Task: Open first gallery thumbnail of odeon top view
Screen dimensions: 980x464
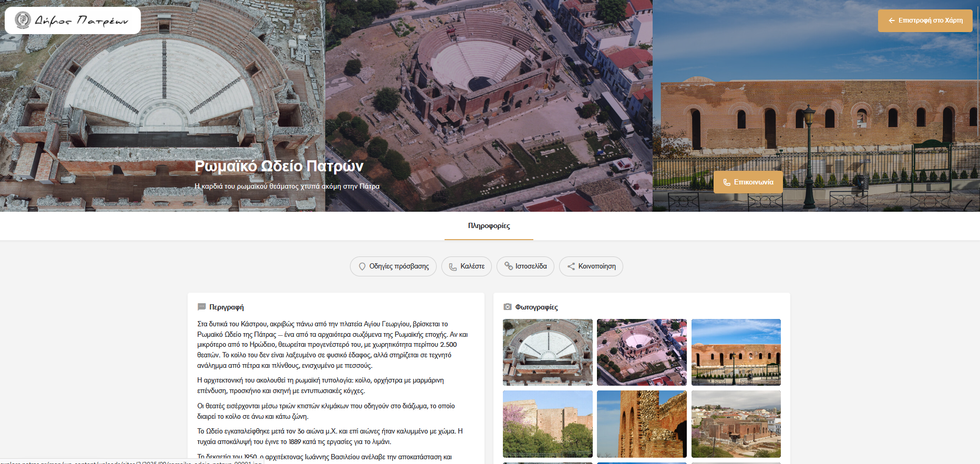Action: click(548, 352)
